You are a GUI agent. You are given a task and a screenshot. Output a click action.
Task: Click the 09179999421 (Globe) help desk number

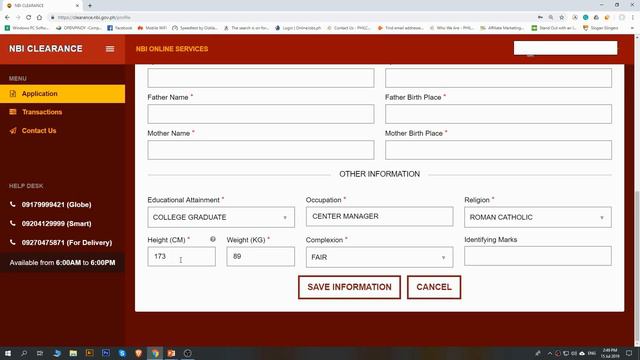[x=56, y=204]
